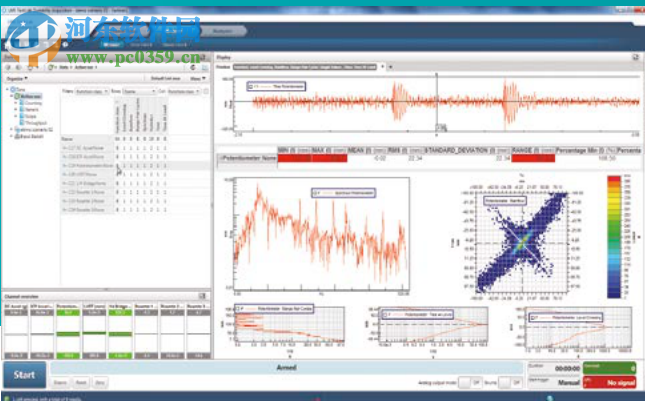The width and height of the screenshot is (645, 403).
Task: Toggle legend checkbox in Level Crossing plot
Action: tap(533, 317)
